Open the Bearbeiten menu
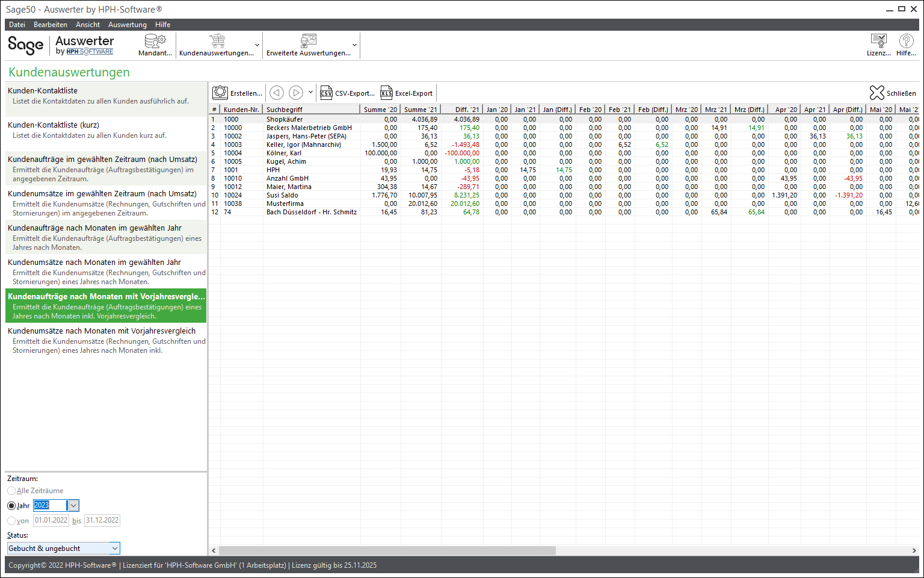Screen dimensions: 924x578 (x=51, y=25)
